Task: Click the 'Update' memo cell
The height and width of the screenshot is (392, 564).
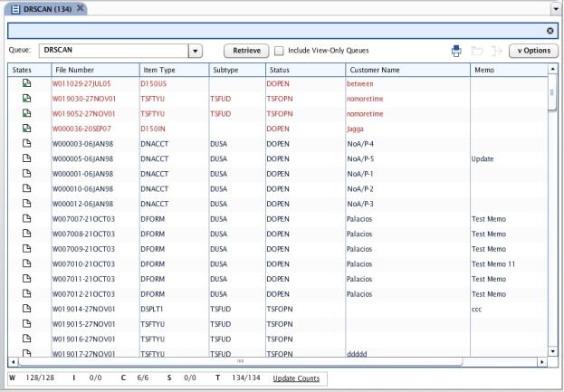Action: coord(509,159)
